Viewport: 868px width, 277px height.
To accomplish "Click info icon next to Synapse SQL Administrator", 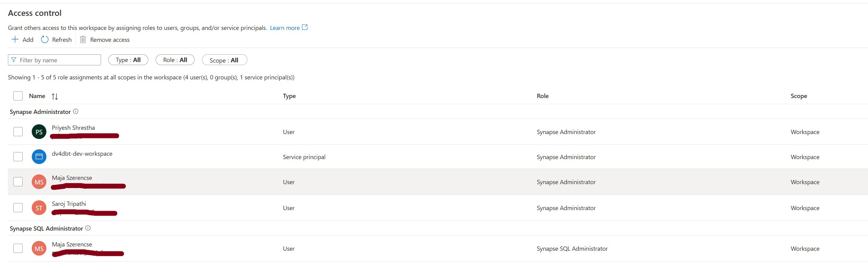I will [x=88, y=228].
